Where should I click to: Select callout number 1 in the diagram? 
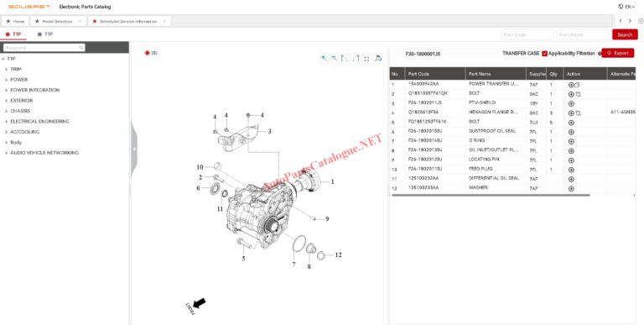(x=332, y=181)
